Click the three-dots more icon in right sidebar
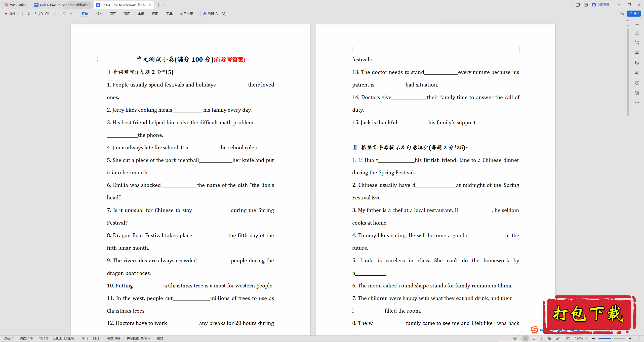This screenshot has width=644, height=342. coord(637,103)
